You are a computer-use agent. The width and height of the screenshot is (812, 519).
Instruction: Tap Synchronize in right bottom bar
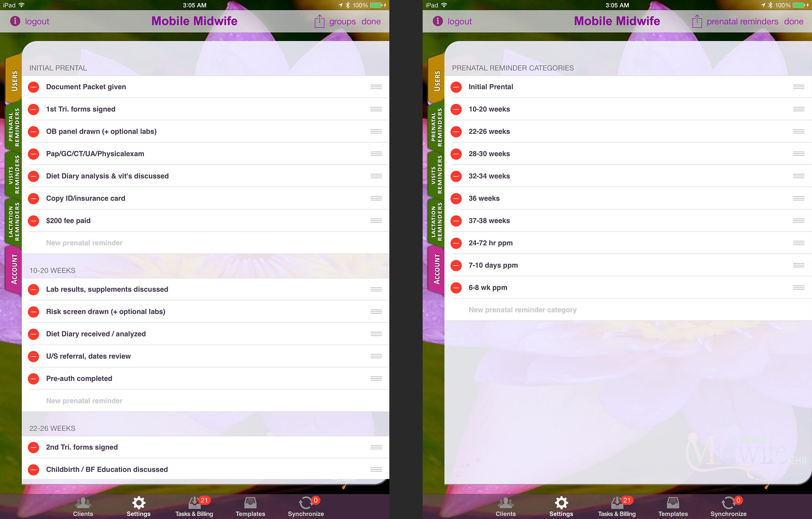point(728,507)
